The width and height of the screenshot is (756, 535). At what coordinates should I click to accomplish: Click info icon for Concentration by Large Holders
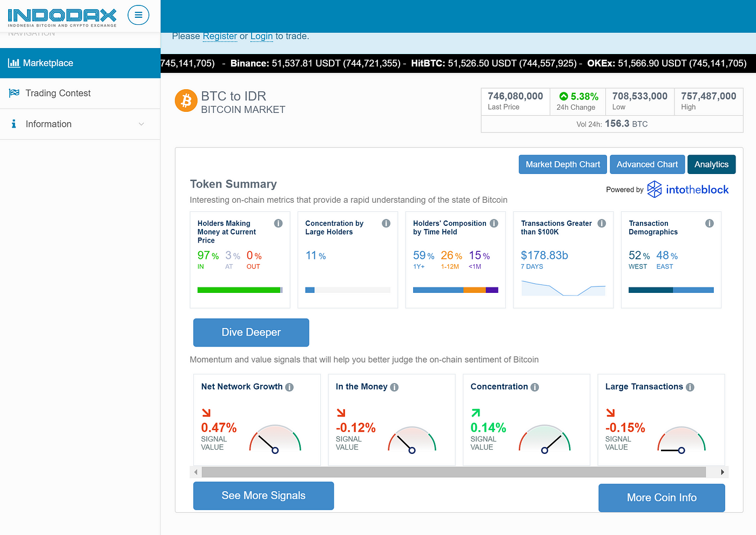coord(386,223)
